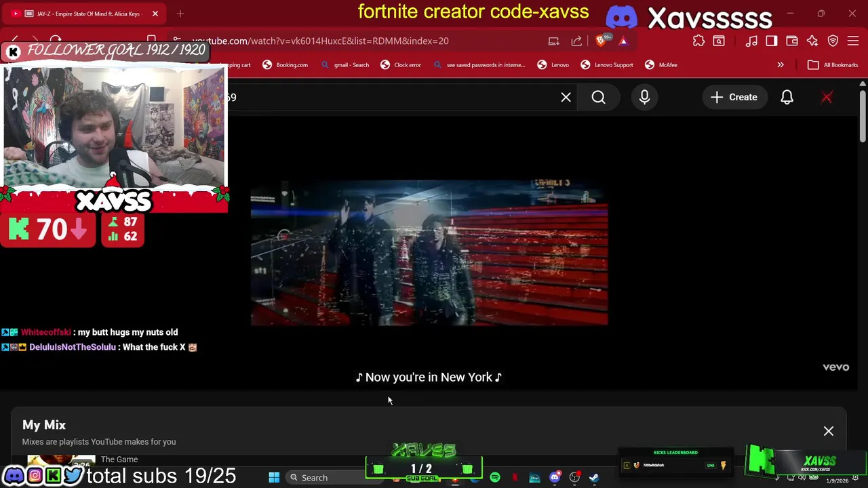Click the page vertical scrollbar
868x488 pixels.
(x=863, y=117)
